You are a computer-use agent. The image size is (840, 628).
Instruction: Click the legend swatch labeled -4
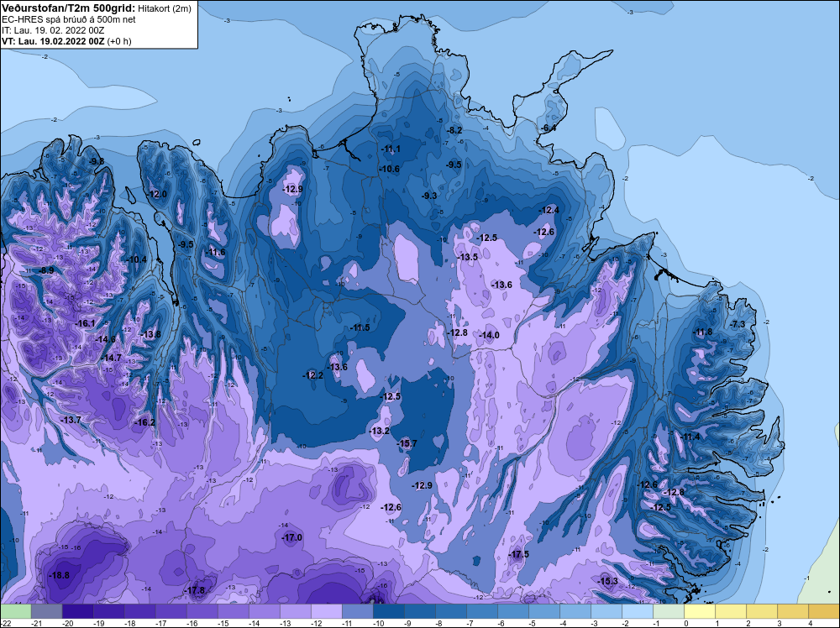point(575,611)
